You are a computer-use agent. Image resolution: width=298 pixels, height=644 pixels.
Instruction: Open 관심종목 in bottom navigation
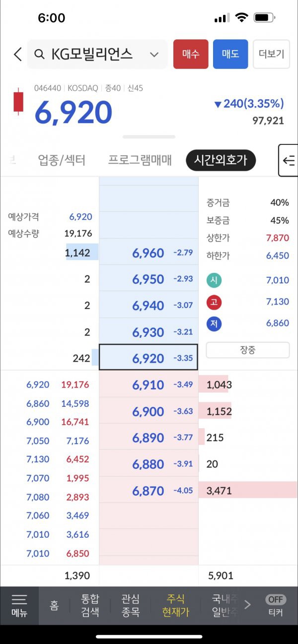[130, 606]
